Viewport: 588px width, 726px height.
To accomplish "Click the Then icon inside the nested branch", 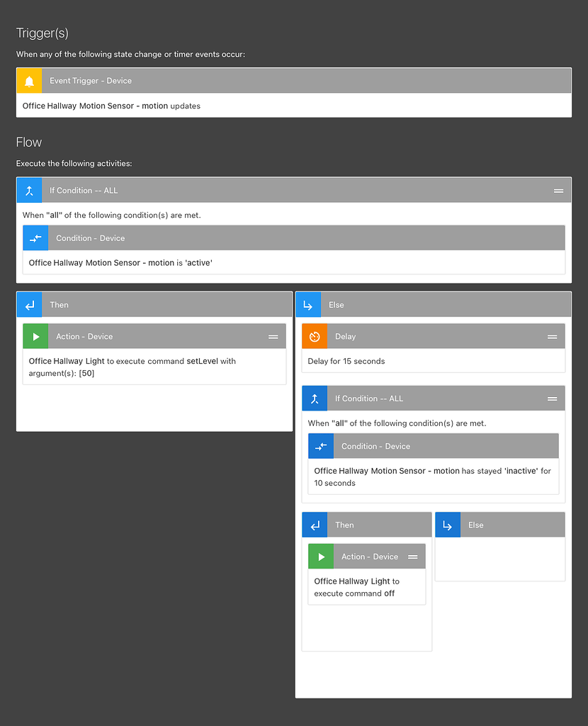I will click(313, 525).
